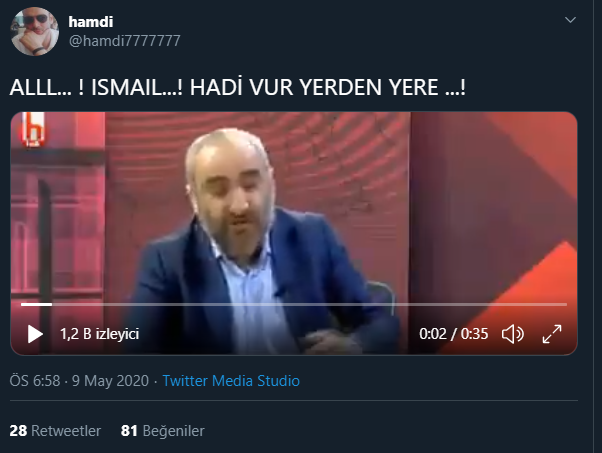Click the 1,2 B izleyici view count

click(x=99, y=334)
